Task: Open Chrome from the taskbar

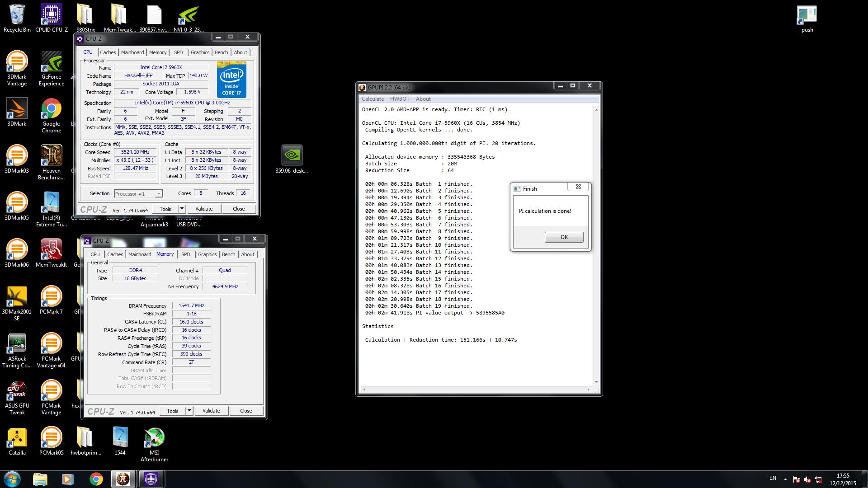Action: tap(96, 479)
